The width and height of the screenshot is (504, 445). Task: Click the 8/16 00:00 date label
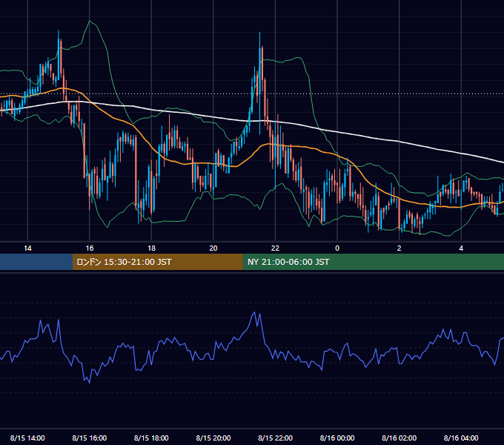(x=337, y=438)
